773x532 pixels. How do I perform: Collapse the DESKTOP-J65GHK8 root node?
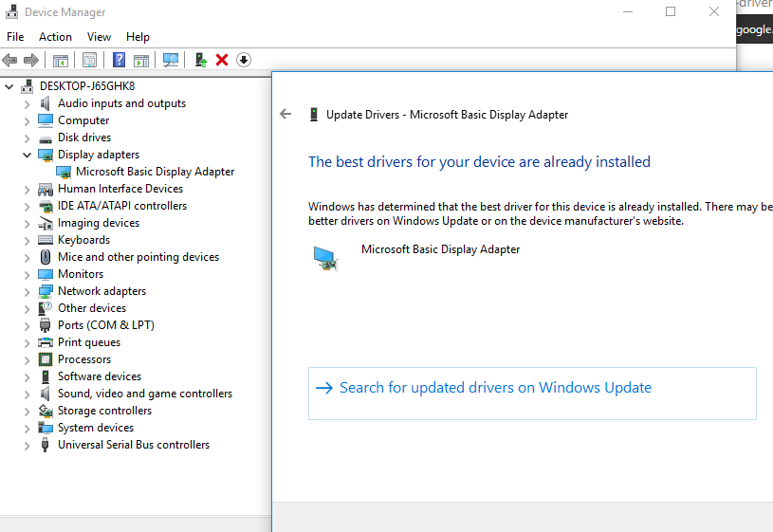click(9, 87)
